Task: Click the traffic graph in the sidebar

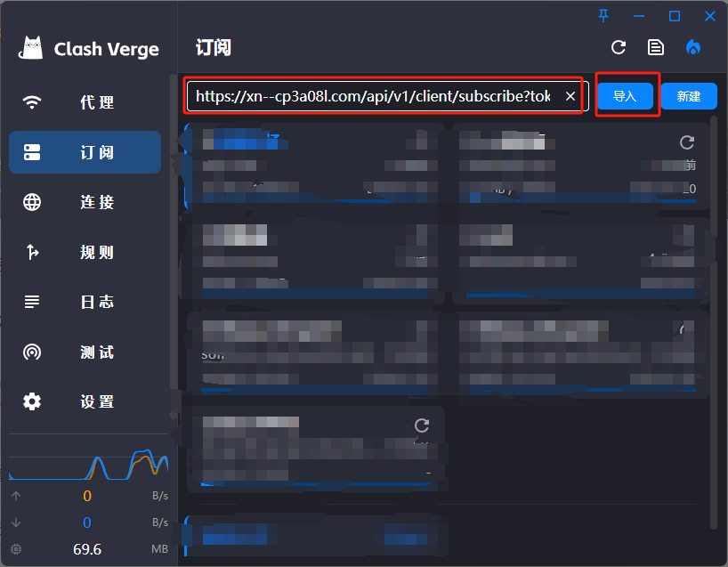Action: coord(88,461)
